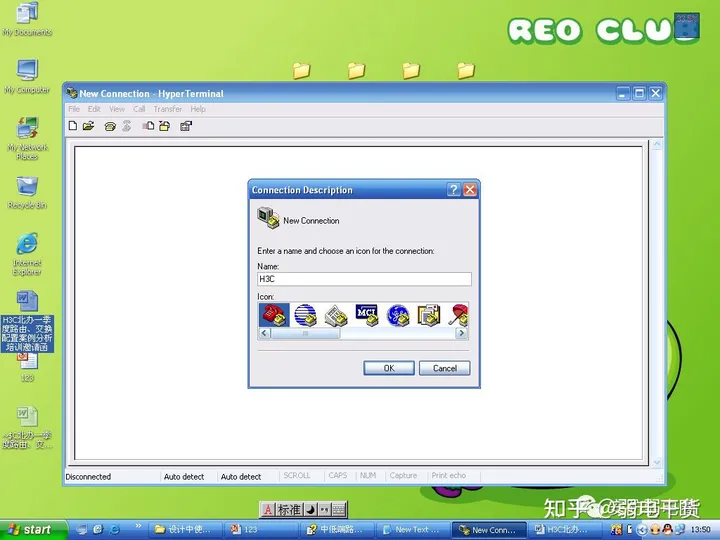Click the Start button
The height and width of the screenshot is (540, 720).
pyautogui.click(x=33, y=529)
